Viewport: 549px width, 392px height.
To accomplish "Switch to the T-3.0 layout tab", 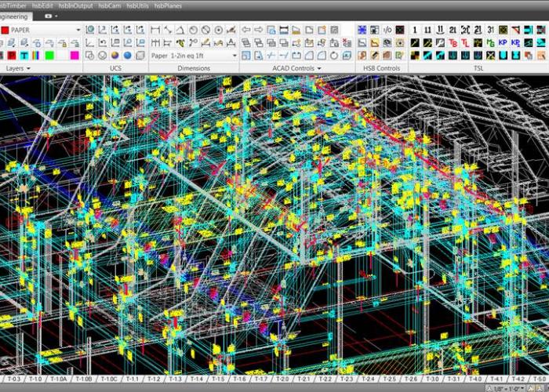I will click(432, 379).
